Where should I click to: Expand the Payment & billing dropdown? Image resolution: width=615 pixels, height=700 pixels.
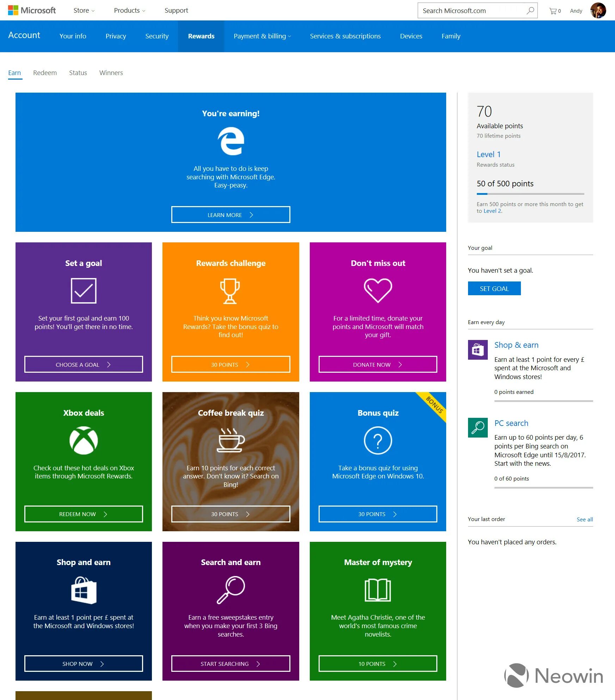click(262, 36)
